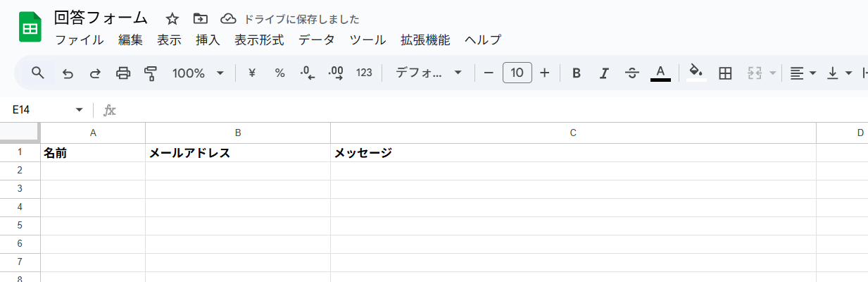The image size is (868, 282).
Task: Select column B header
Action: click(238, 133)
